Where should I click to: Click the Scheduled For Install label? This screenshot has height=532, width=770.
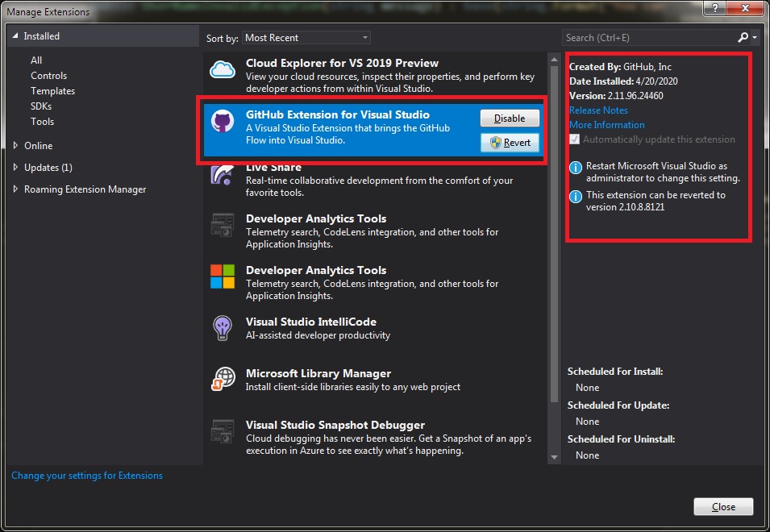(x=615, y=372)
